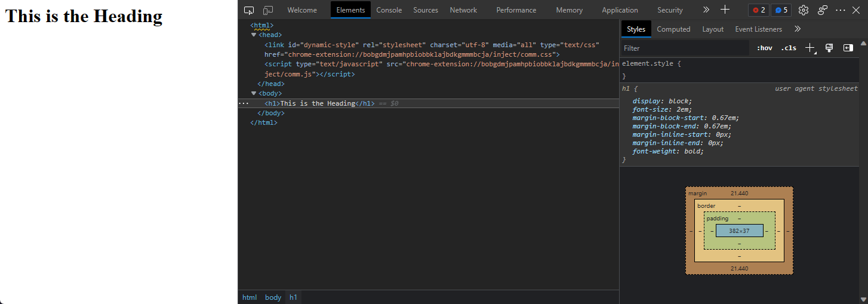
Task: Click the font-size: 2em declaration
Action: click(x=662, y=109)
